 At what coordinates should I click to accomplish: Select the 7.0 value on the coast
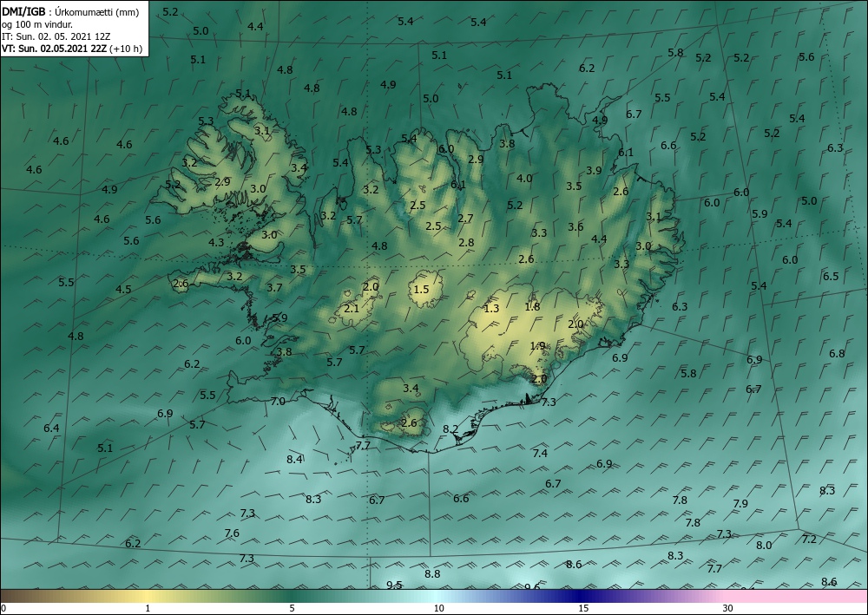tap(278, 402)
